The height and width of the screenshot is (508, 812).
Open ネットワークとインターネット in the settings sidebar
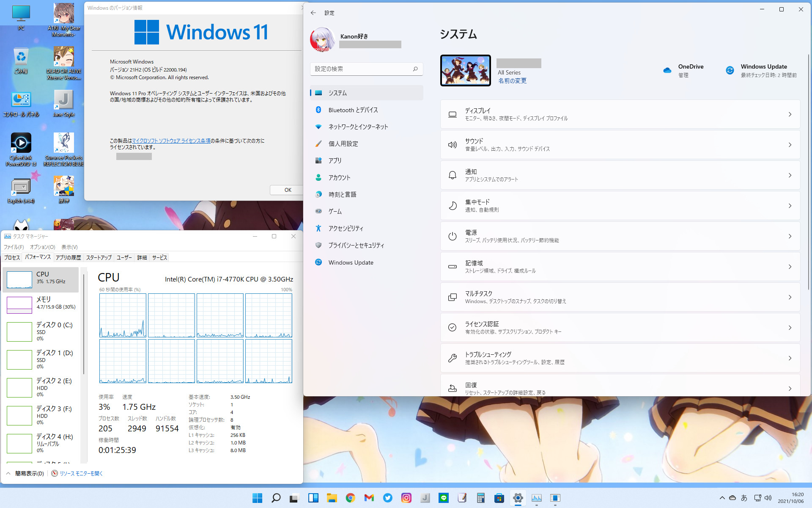pyautogui.click(x=358, y=127)
